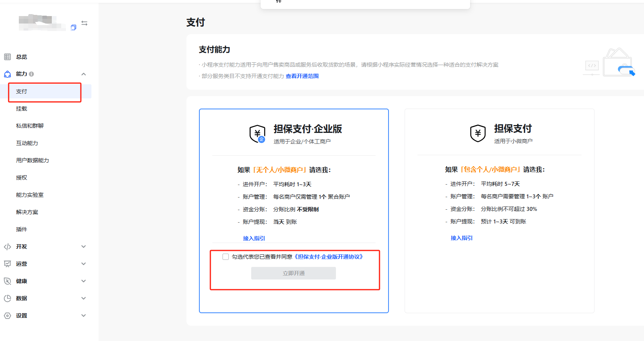Check the 担保支付·企业版 agreement checkbox
644x341 pixels.
coord(226,257)
